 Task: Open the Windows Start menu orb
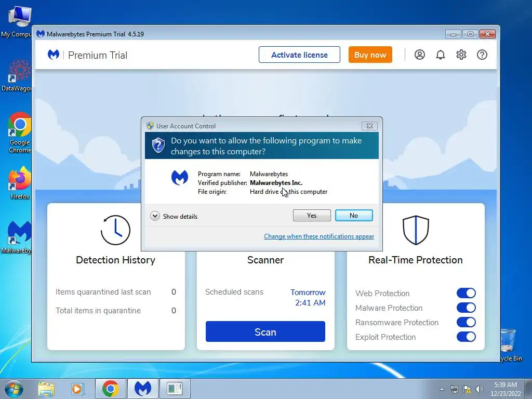[14, 389]
